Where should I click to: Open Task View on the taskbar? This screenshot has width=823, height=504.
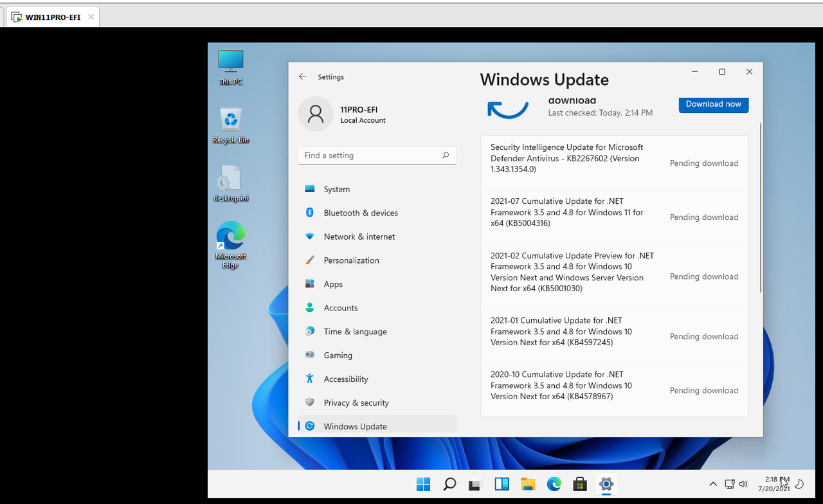[x=475, y=484]
